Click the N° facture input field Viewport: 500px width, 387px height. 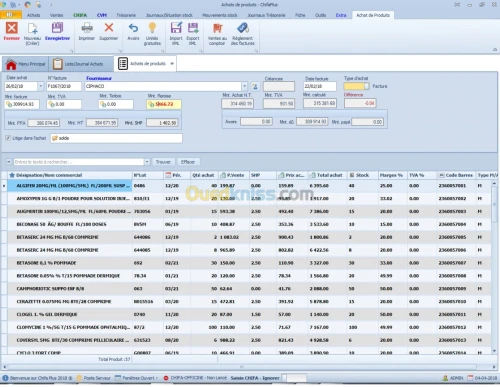point(64,86)
